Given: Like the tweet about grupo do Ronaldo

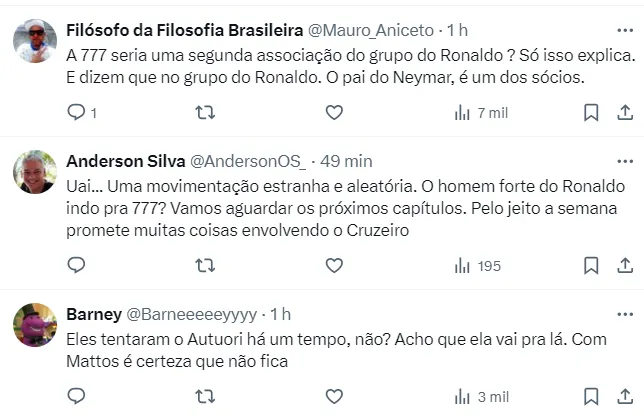Looking at the screenshot, I should pos(334,113).
